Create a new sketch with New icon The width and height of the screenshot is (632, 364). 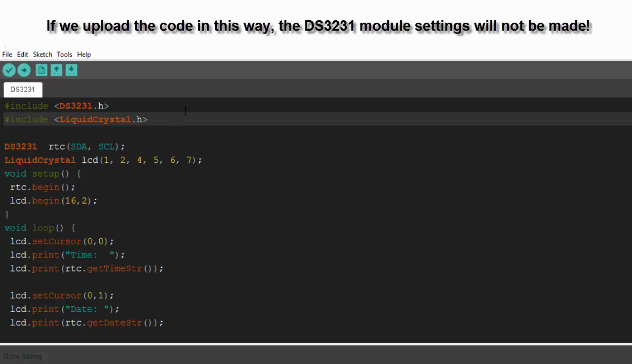point(41,70)
